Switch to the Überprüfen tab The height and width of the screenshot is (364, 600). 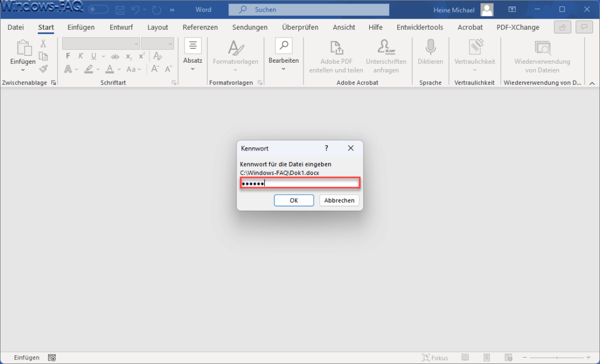pos(301,27)
